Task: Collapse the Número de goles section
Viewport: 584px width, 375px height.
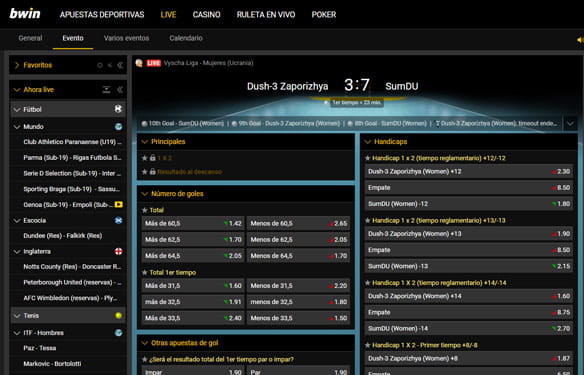Action: pos(145,194)
